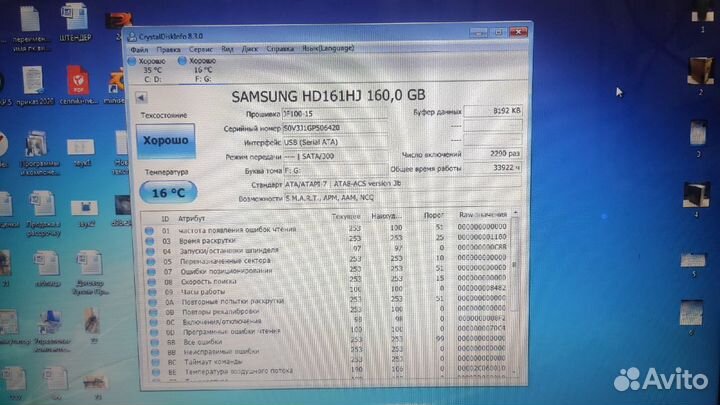Viewport: 720px width, 405px height.
Task: Click the 16 °C temperature indicator
Action: coord(168,192)
